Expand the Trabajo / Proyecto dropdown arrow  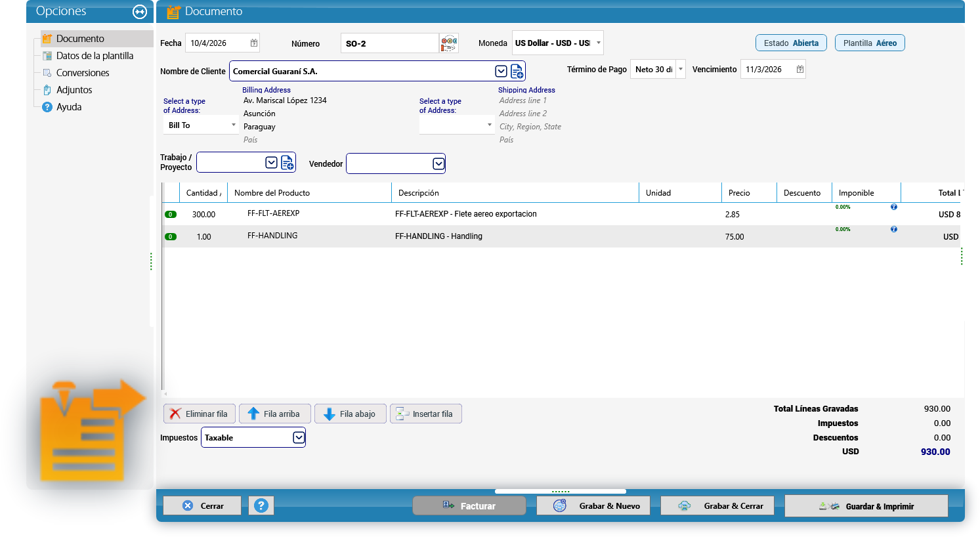[x=271, y=162]
